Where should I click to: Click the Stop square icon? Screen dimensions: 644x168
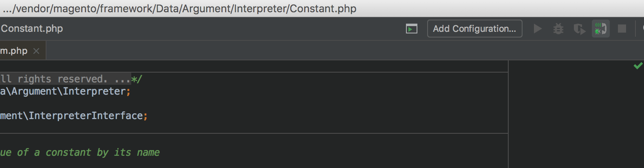pos(622,29)
